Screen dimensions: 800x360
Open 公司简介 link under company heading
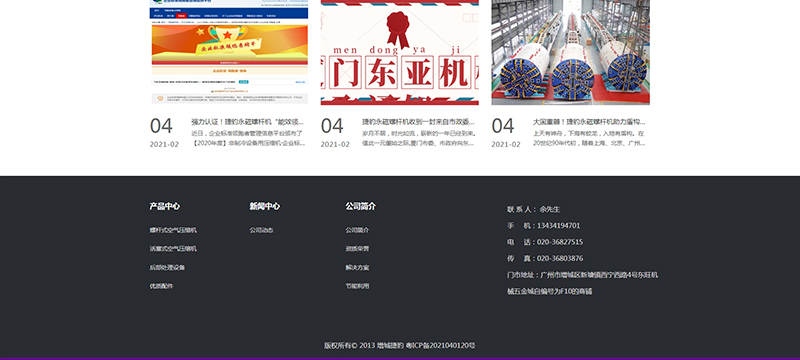tap(357, 230)
